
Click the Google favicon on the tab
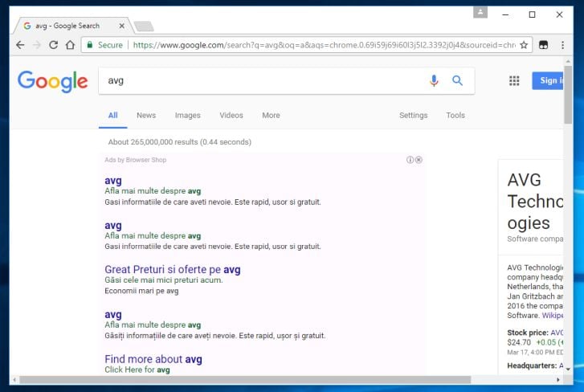coord(27,26)
